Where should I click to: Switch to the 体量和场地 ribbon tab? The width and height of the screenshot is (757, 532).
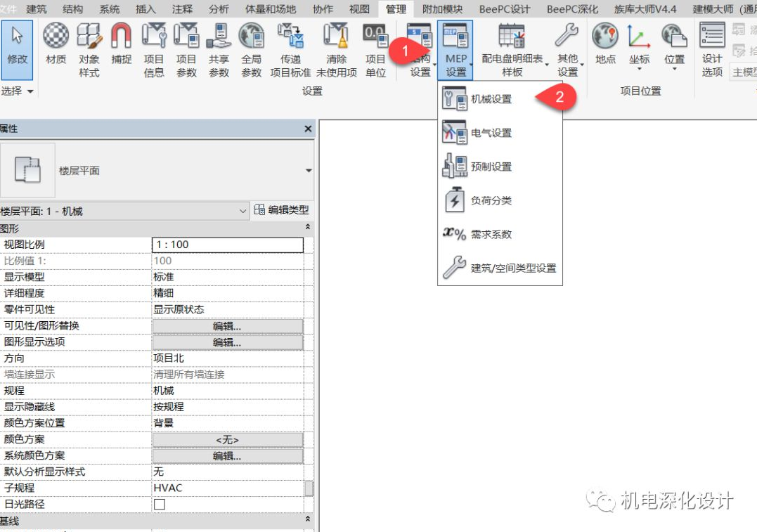[x=271, y=8]
